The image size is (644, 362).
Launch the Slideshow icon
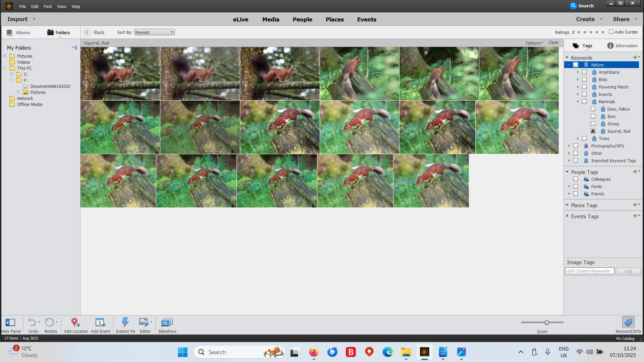[x=167, y=322]
